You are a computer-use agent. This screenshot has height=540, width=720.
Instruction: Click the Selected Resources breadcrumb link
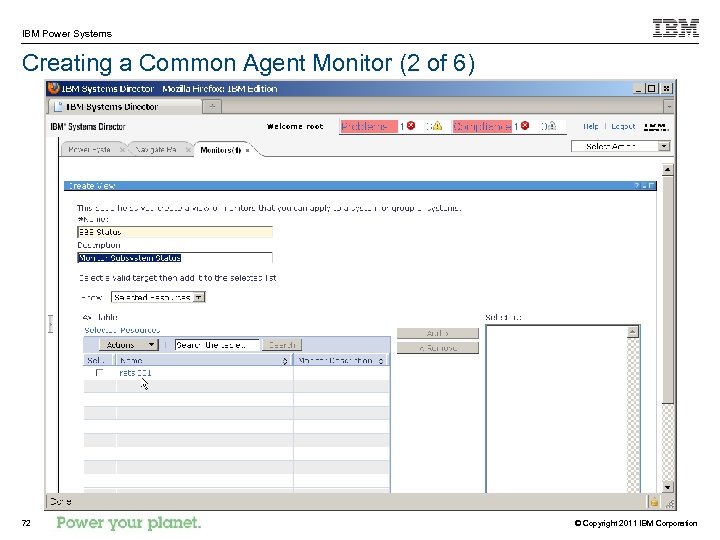[122, 330]
